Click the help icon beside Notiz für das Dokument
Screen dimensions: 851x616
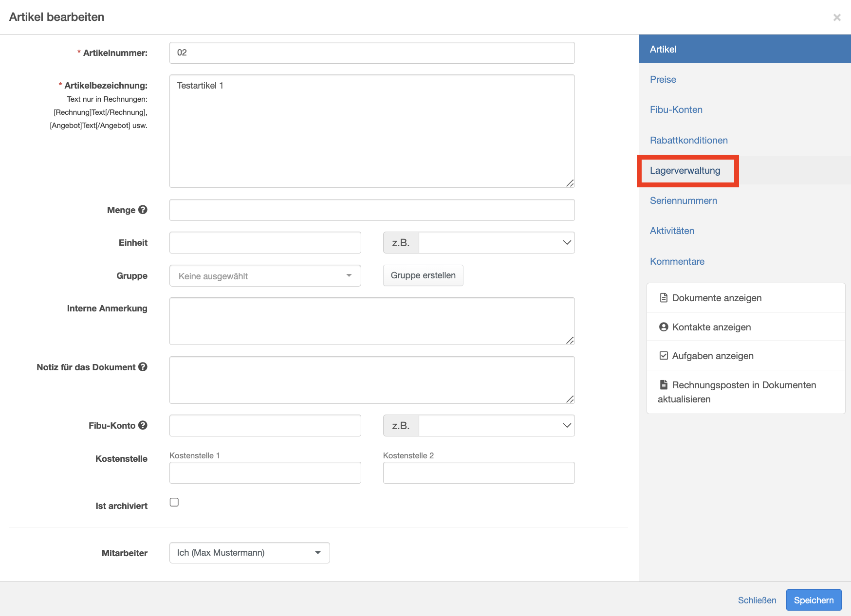point(143,367)
